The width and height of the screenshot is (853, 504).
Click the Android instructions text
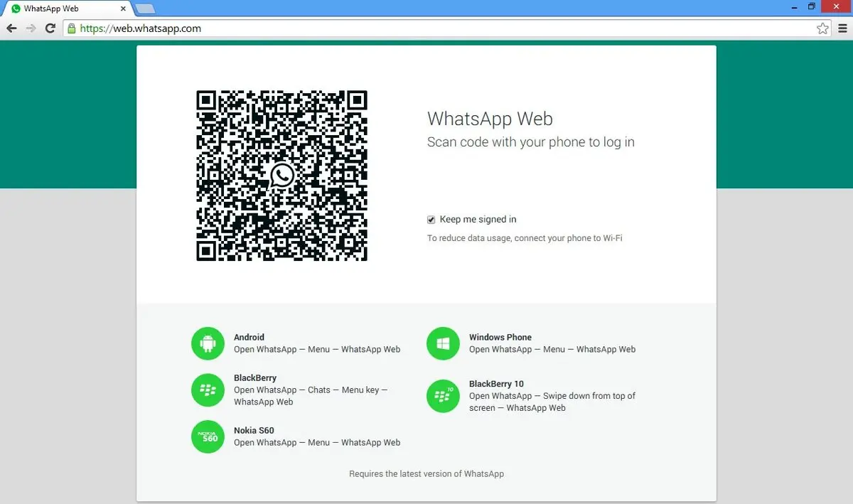point(316,349)
